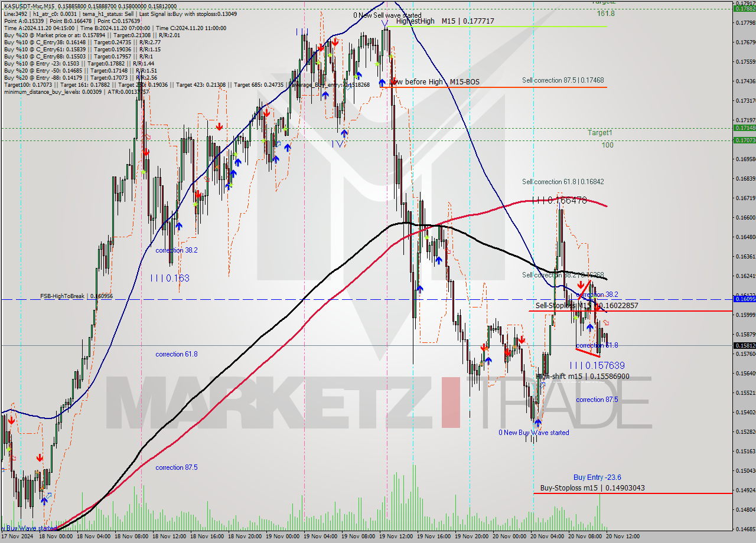Click the green 0.17148 price tag
The height and width of the screenshot is (543, 756).
pos(744,127)
